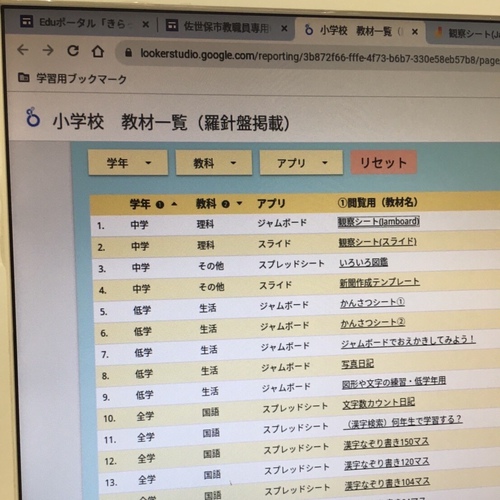Expand the 学年 filter dropdown
This screenshot has height=500, width=500.
(128, 163)
